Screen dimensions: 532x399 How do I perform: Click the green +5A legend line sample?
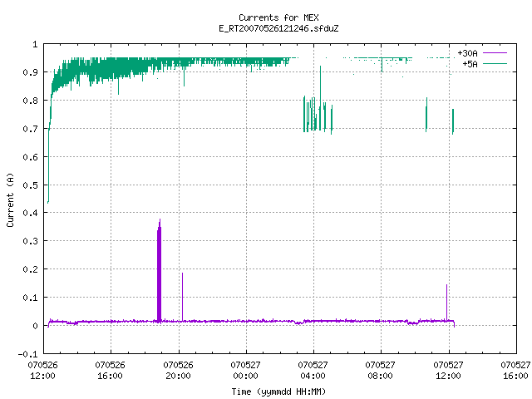[495, 63]
